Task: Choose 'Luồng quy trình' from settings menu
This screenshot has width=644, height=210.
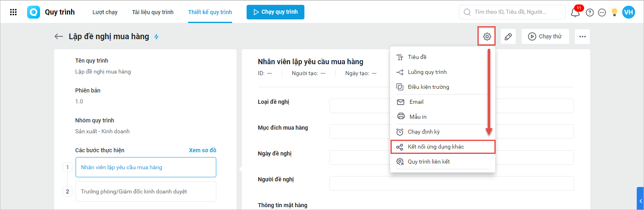Action: coord(427,72)
